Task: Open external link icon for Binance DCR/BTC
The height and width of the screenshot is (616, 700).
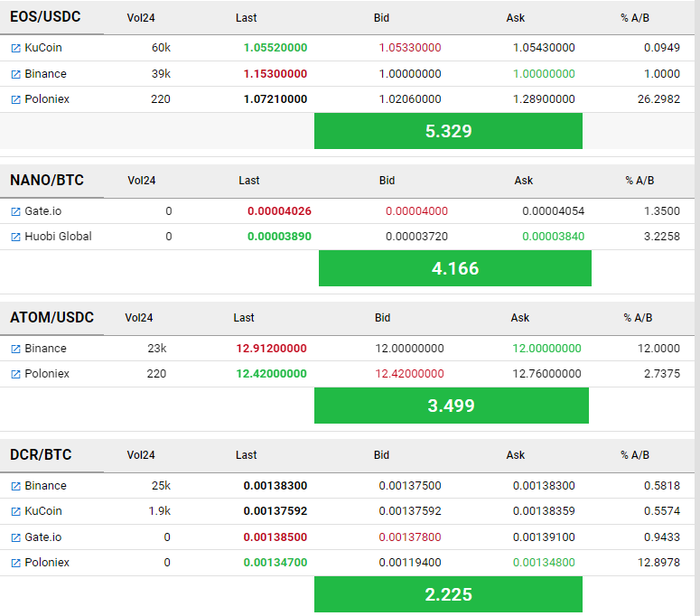Action: click(x=15, y=486)
